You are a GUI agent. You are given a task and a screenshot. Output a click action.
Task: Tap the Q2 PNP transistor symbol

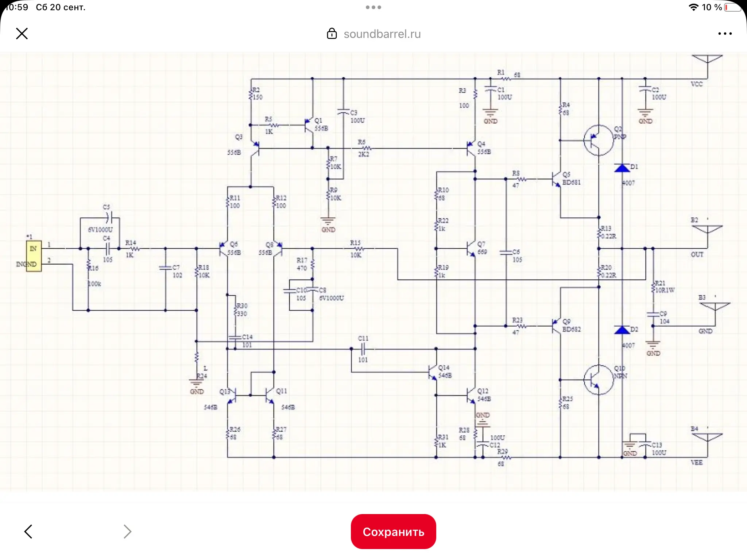[x=598, y=140]
